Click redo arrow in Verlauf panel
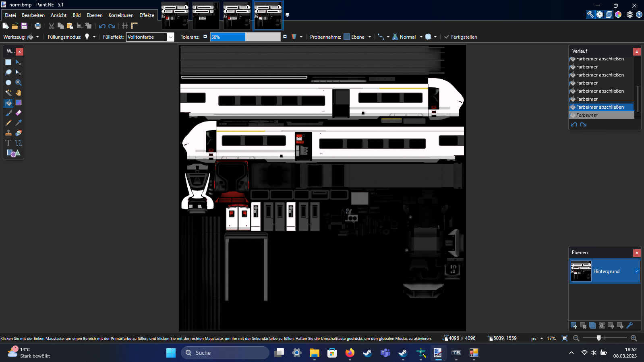This screenshot has height=362, width=644. pyautogui.click(x=583, y=124)
